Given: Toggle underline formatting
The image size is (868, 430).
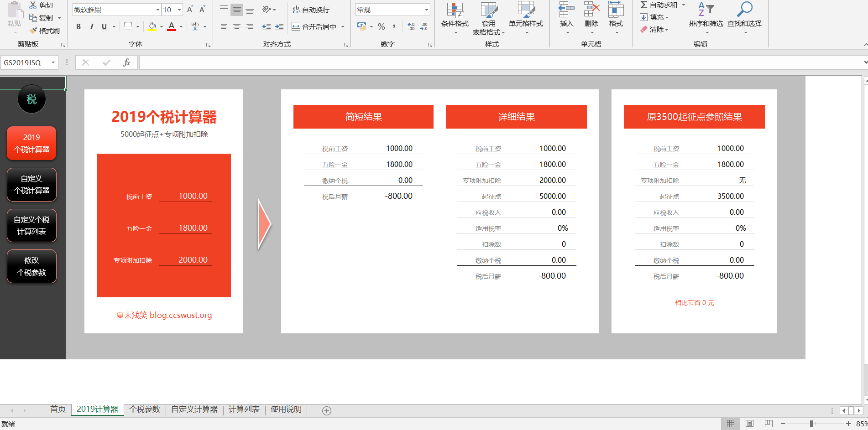Looking at the screenshot, I should pos(104,26).
